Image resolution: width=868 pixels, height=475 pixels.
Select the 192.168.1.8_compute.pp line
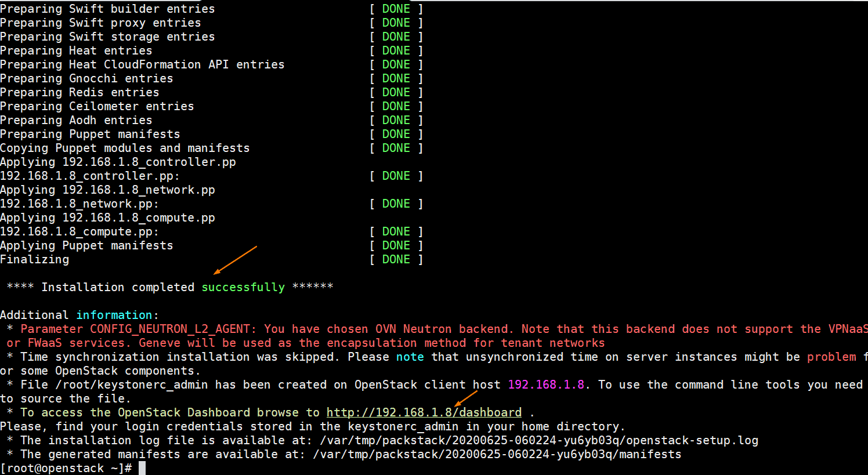click(x=79, y=231)
